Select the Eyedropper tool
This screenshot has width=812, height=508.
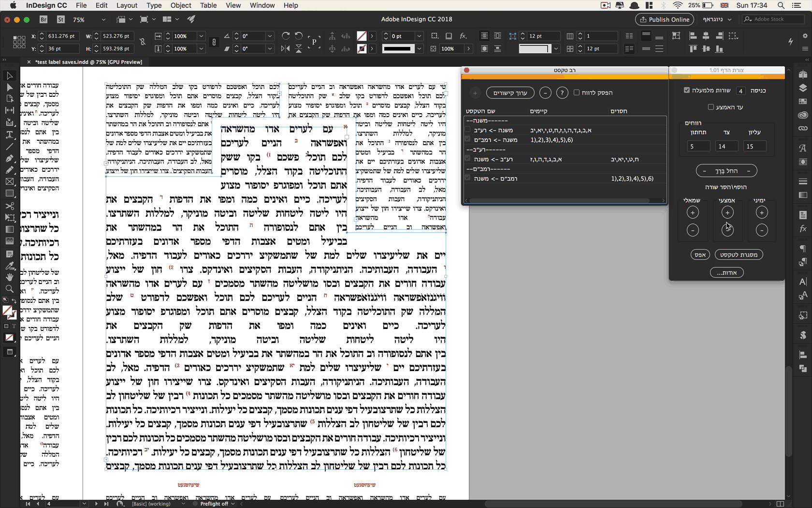pyautogui.click(x=9, y=266)
